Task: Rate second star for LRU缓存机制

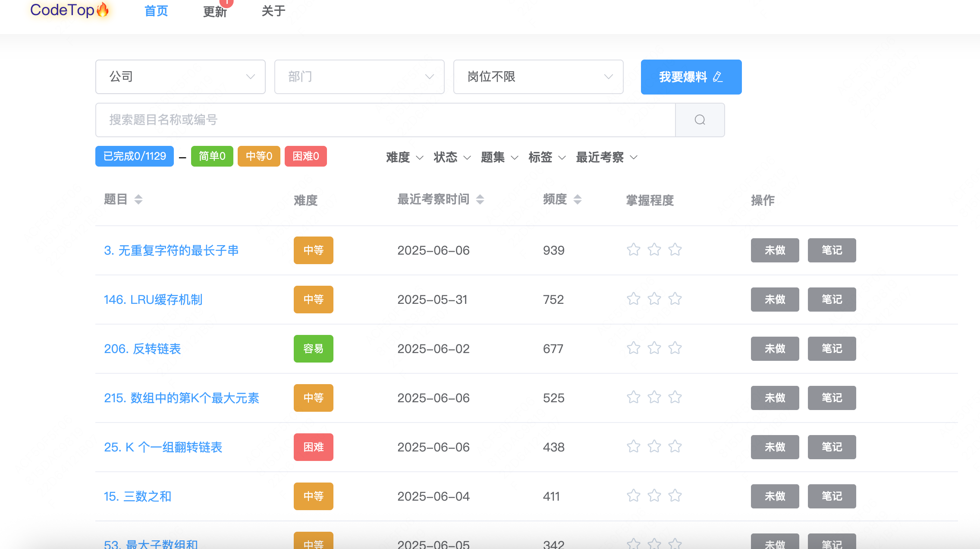Action: tap(654, 299)
